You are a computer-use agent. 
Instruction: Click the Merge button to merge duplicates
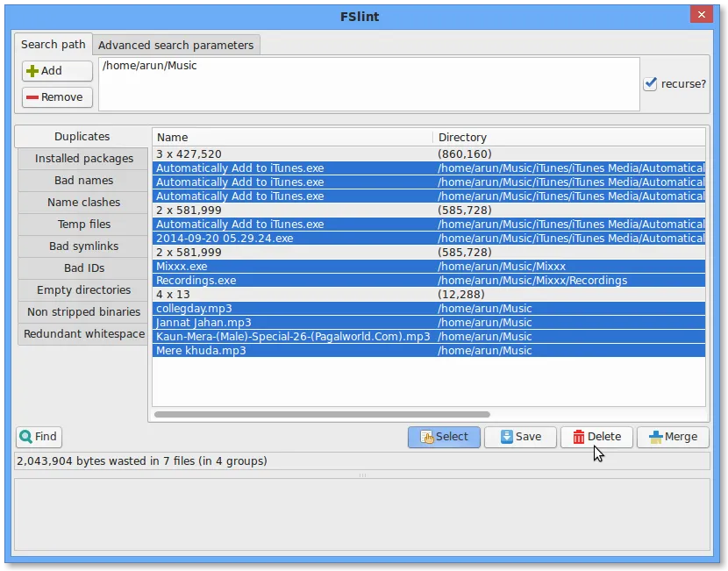tap(672, 436)
